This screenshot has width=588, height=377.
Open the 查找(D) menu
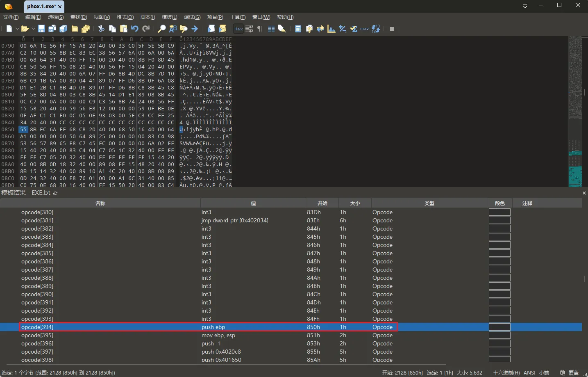click(79, 17)
